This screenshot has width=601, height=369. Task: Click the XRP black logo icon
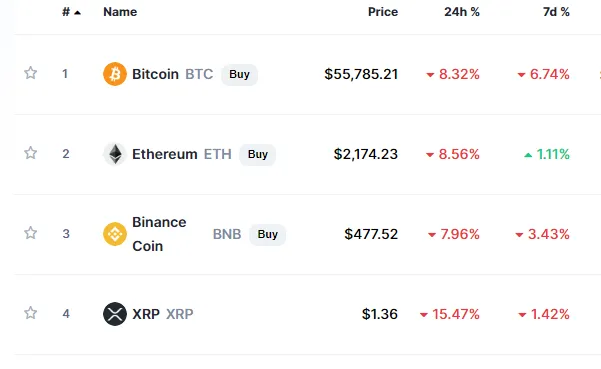click(x=115, y=314)
